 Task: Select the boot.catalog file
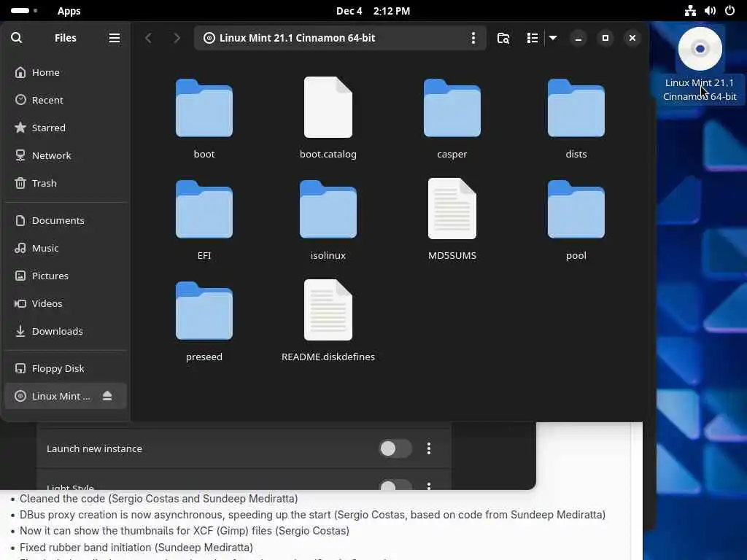coord(328,118)
